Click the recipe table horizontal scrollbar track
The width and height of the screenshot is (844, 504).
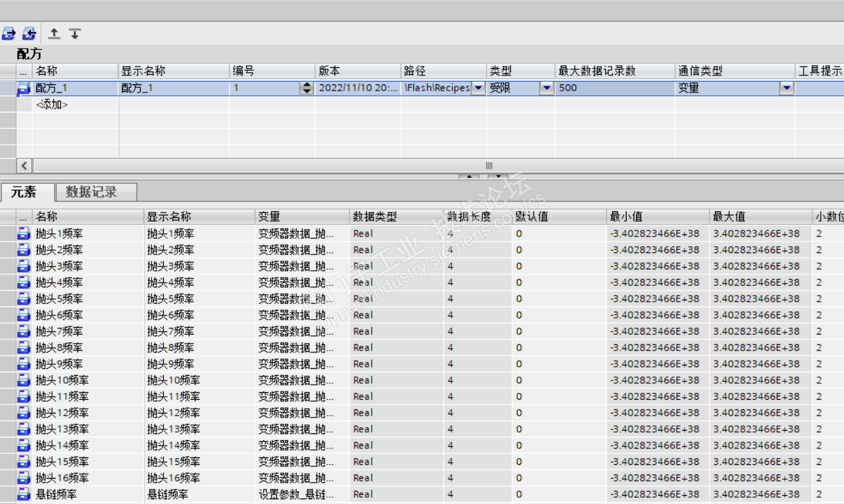pyautogui.click(x=489, y=166)
